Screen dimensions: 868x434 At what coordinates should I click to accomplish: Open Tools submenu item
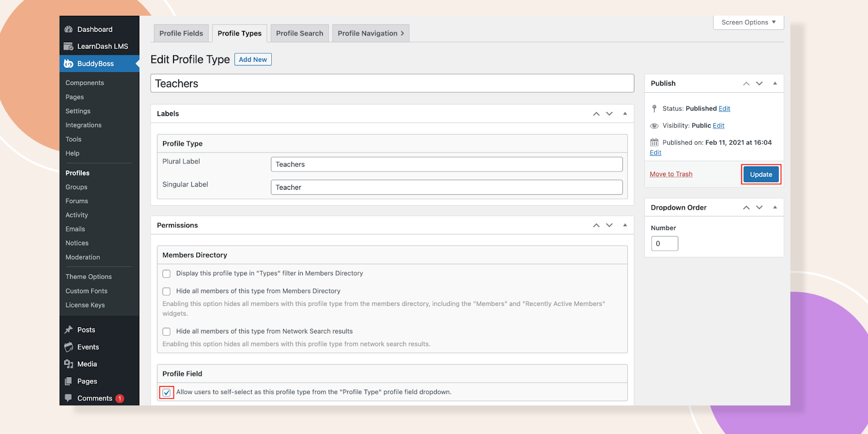coord(73,139)
